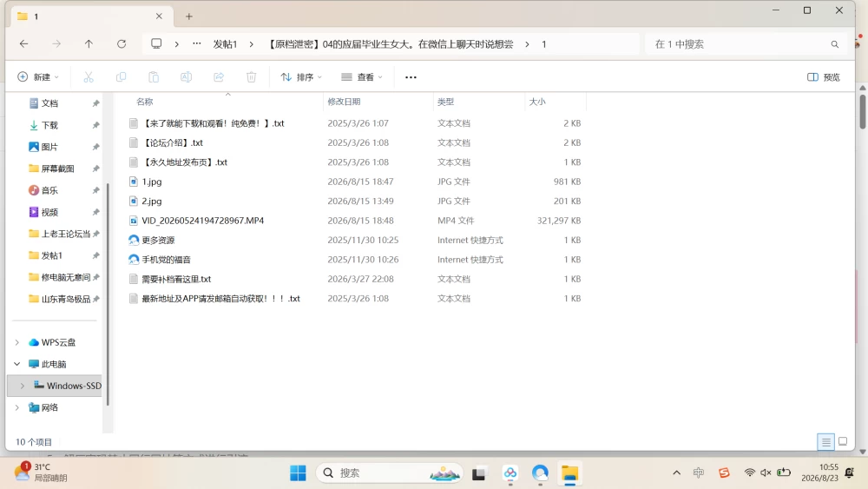Click the monitor icon in address bar
Viewport: 868px width, 489px height.
tap(156, 43)
